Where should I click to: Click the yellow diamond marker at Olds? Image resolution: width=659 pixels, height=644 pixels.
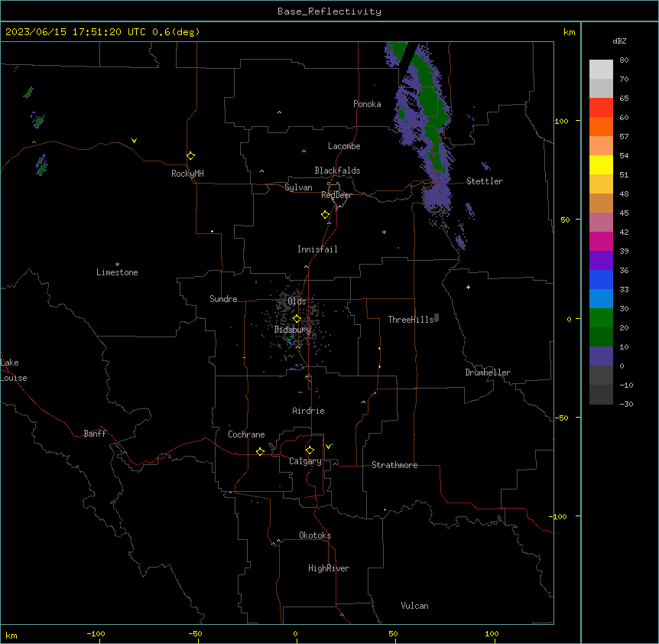pos(297,319)
